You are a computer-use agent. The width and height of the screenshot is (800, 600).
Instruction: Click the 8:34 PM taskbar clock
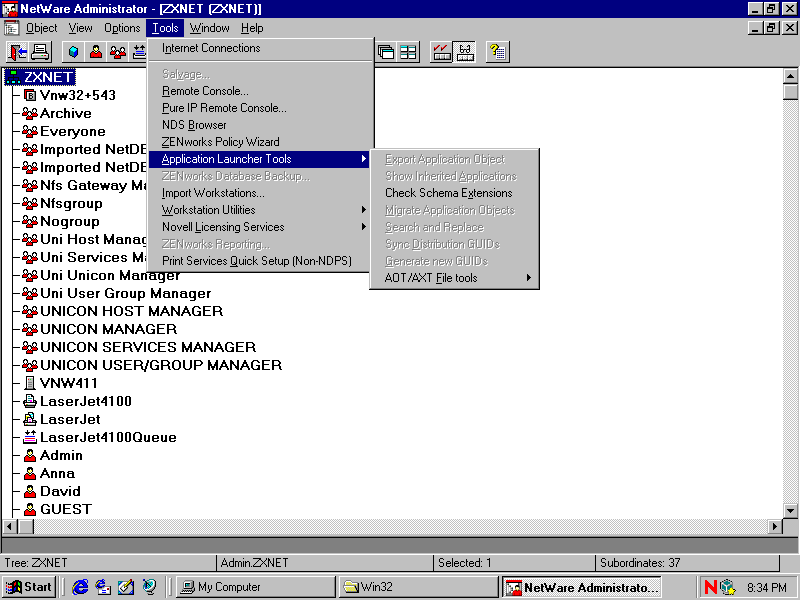click(766, 587)
